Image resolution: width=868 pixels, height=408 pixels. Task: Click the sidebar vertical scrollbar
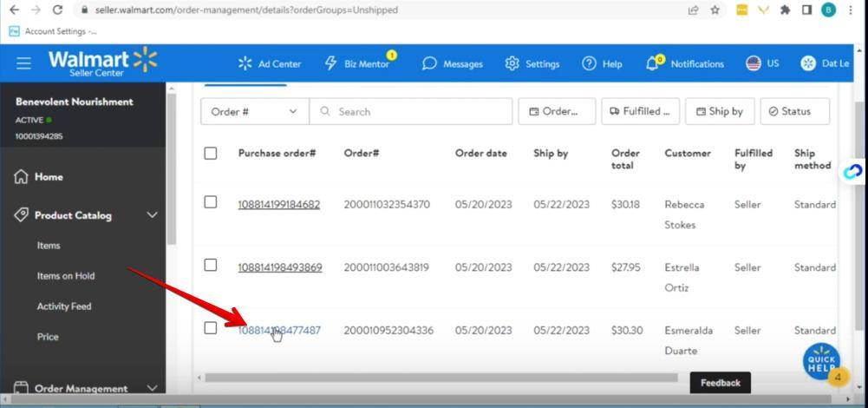point(171,169)
